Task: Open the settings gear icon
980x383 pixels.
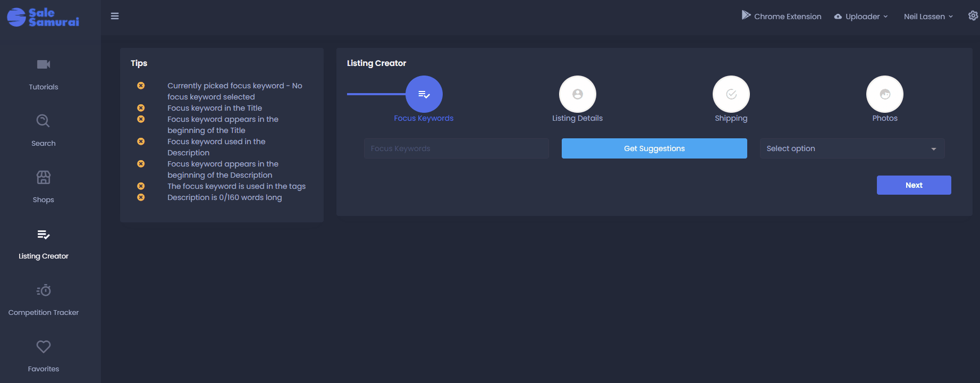Action: pyautogui.click(x=973, y=16)
